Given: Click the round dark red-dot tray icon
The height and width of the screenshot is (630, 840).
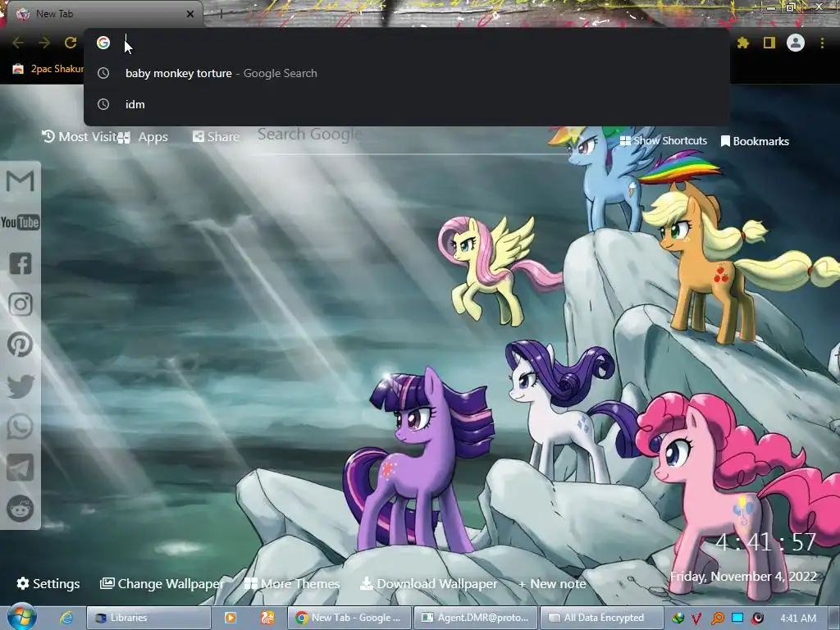Looking at the screenshot, I should [x=757, y=619].
